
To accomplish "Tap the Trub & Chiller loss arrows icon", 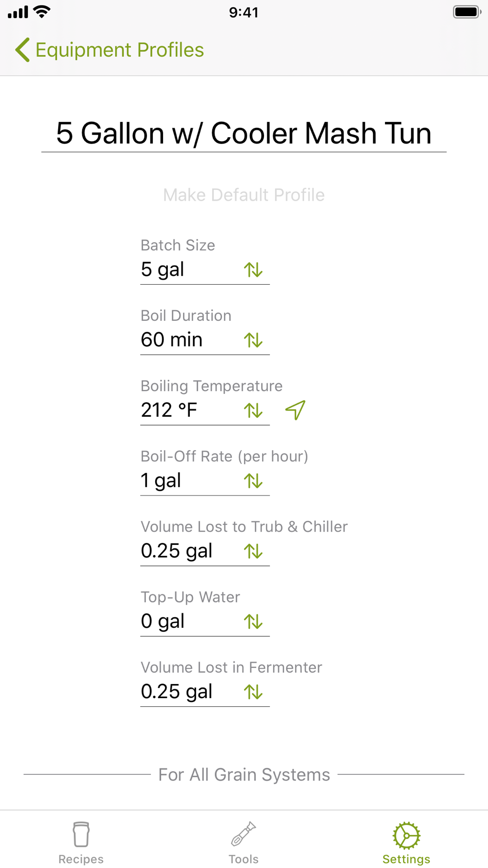I will pyautogui.click(x=253, y=551).
